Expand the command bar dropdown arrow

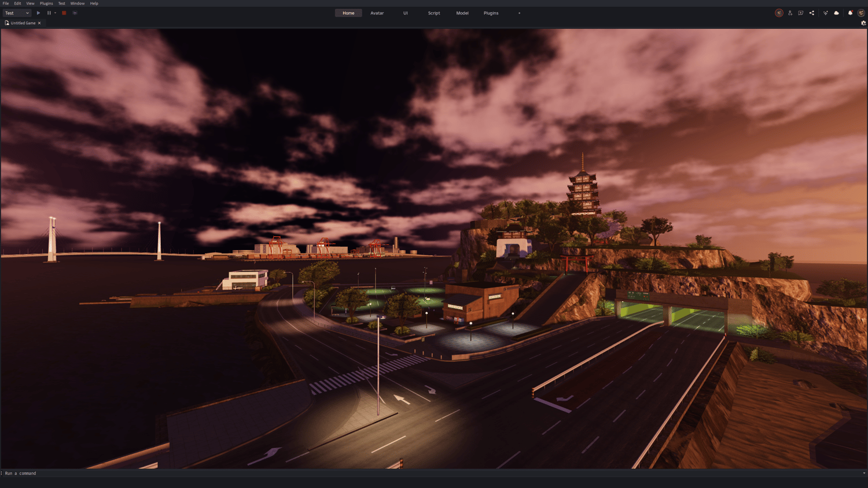(x=864, y=473)
